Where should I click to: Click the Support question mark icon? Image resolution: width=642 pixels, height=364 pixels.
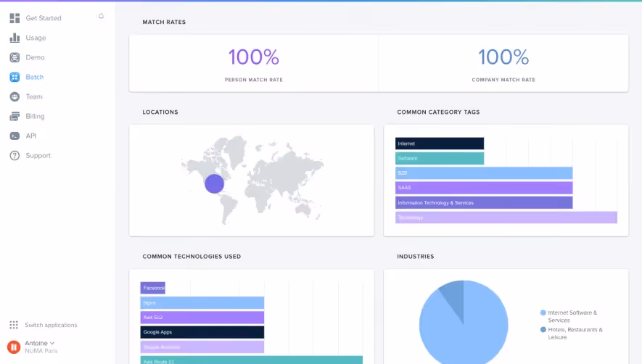pyautogui.click(x=15, y=156)
